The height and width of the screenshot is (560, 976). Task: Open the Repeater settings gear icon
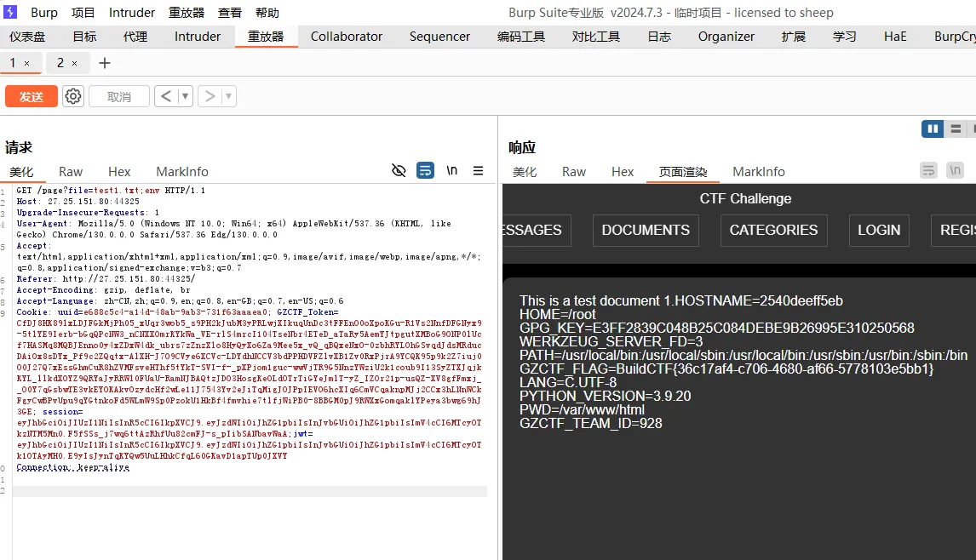[x=73, y=96]
